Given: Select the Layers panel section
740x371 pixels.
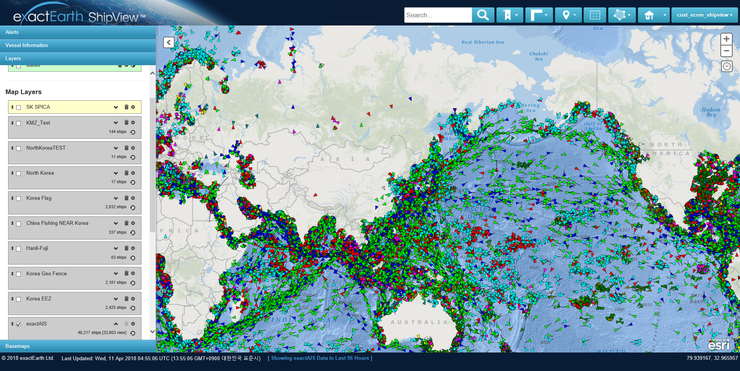Looking at the screenshot, I should pyautogui.click(x=78, y=59).
